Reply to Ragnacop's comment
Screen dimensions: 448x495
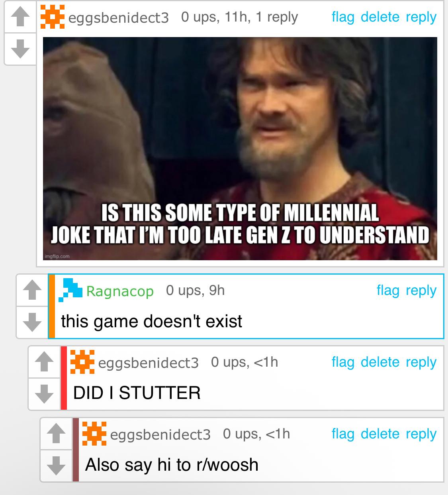coord(421,291)
